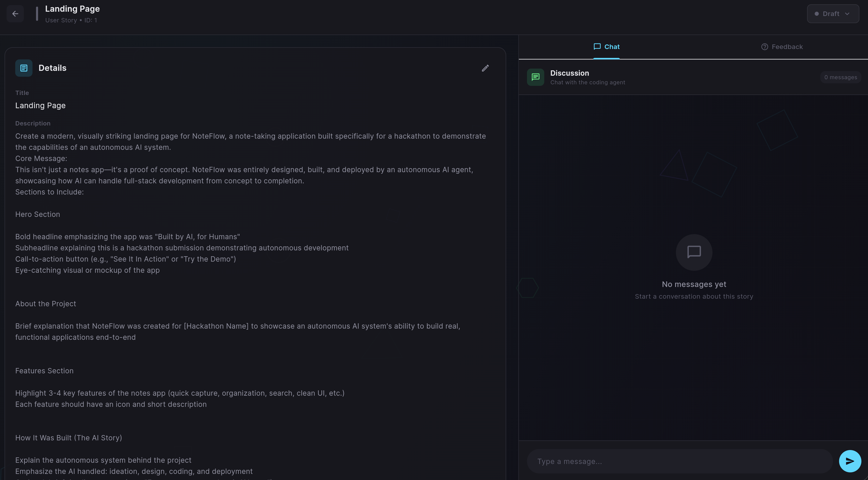
Task: Click the question mark Feedback icon
Action: coord(764,47)
